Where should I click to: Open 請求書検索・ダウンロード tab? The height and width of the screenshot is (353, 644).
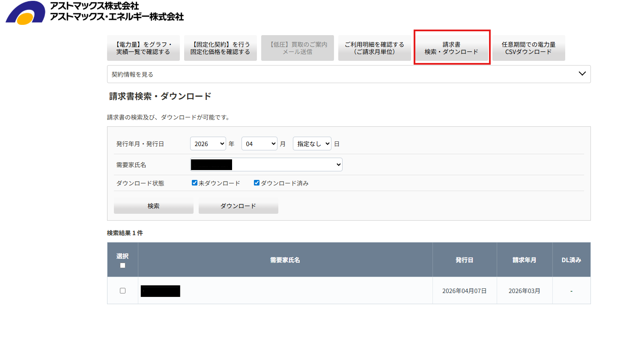[x=452, y=48]
